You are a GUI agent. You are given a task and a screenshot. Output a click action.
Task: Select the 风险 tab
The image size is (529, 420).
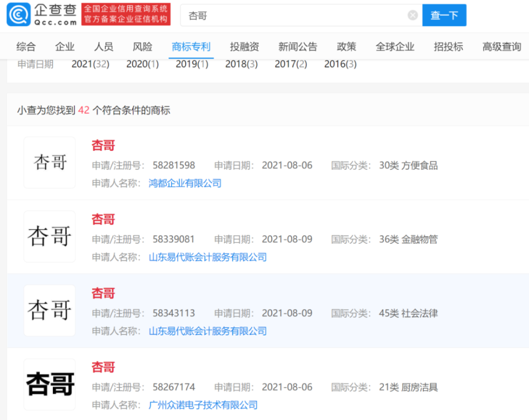[x=142, y=47]
